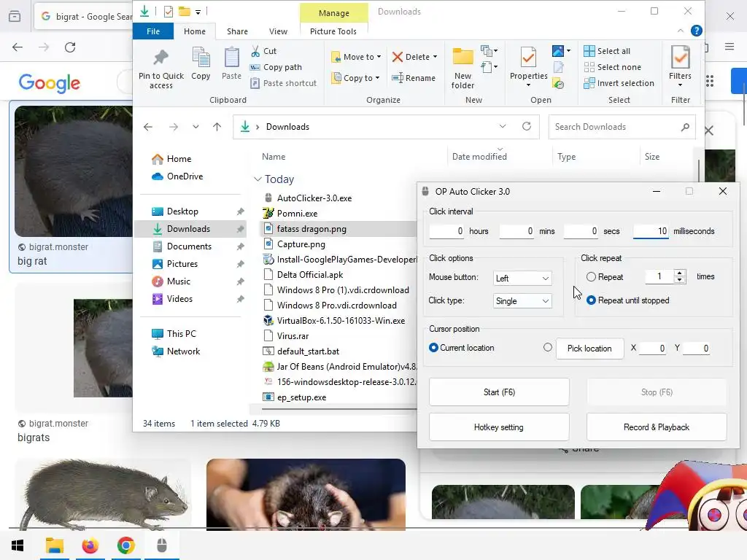Click Copy path in ribbon
747x560 pixels.
click(276, 67)
